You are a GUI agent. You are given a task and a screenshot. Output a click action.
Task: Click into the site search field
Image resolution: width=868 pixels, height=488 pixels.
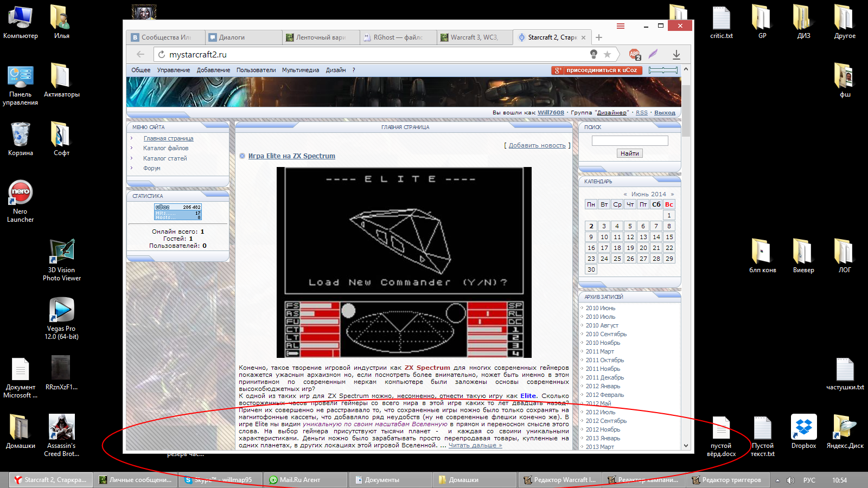630,140
